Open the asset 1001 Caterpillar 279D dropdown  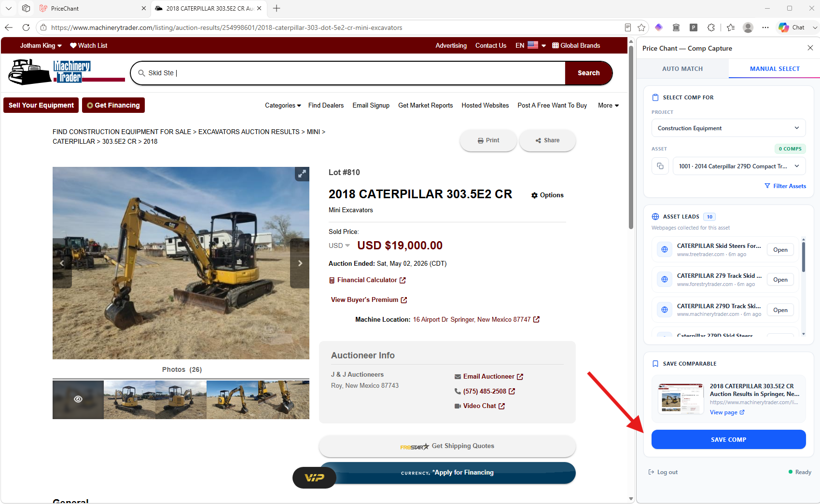pos(739,166)
